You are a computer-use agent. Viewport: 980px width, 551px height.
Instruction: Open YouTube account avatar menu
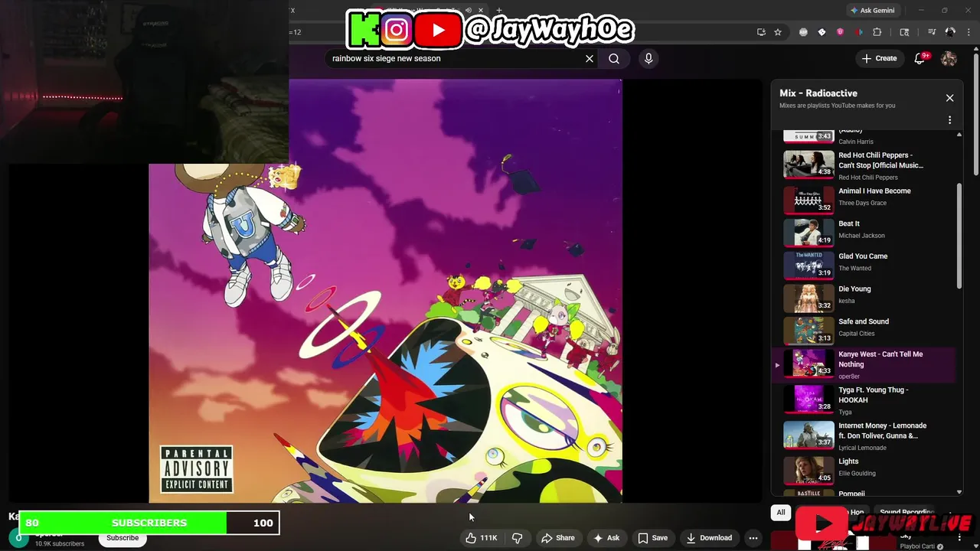(949, 58)
